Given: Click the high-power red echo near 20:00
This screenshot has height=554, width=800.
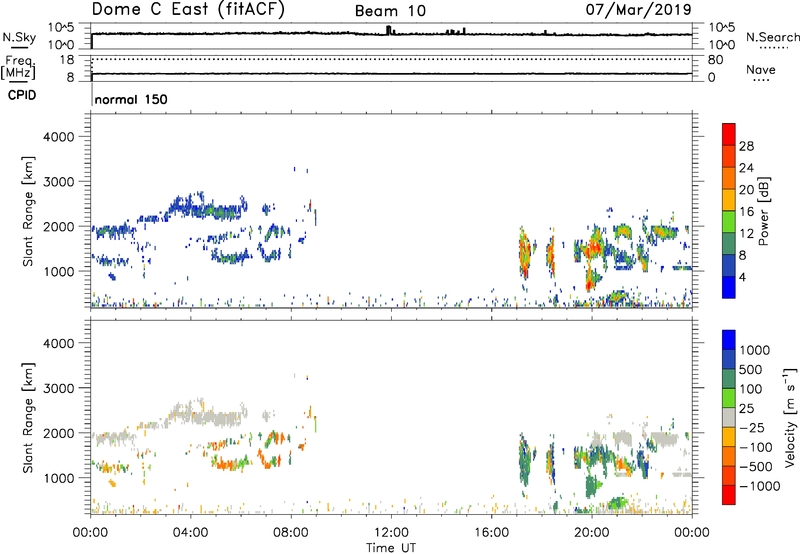Looking at the screenshot, I should click(593, 248).
